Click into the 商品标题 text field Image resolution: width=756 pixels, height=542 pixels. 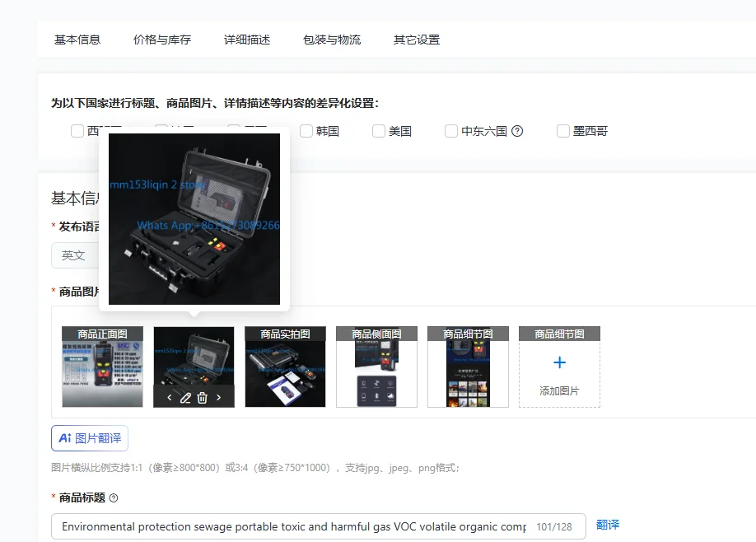(318, 526)
